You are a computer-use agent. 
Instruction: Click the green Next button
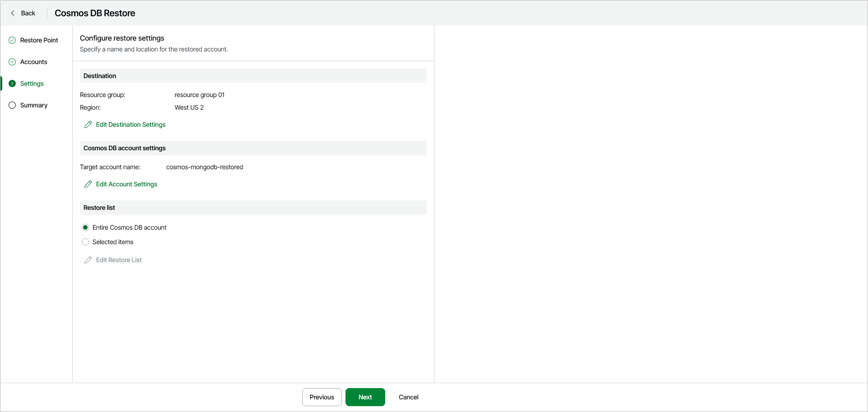coord(365,397)
